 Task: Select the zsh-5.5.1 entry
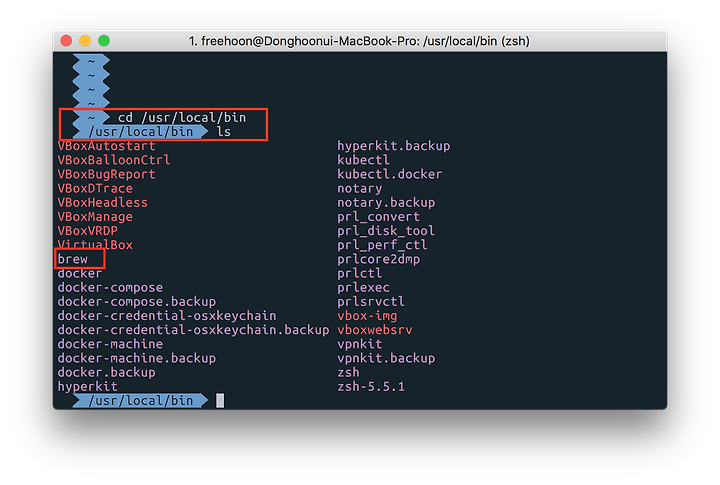[371, 387]
